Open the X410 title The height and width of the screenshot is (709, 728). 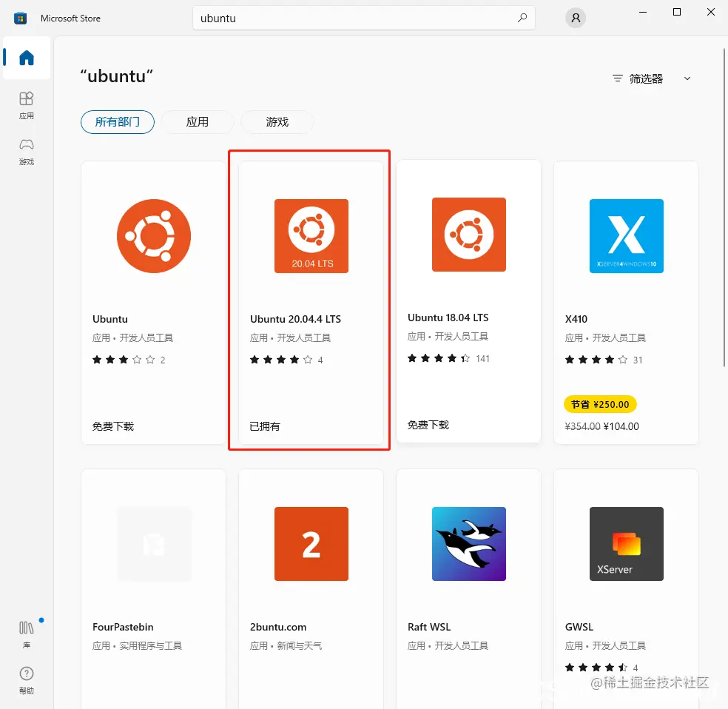point(576,319)
